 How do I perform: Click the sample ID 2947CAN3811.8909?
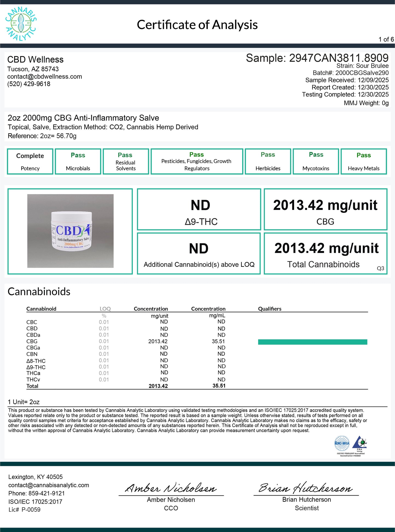tap(339, 58)
